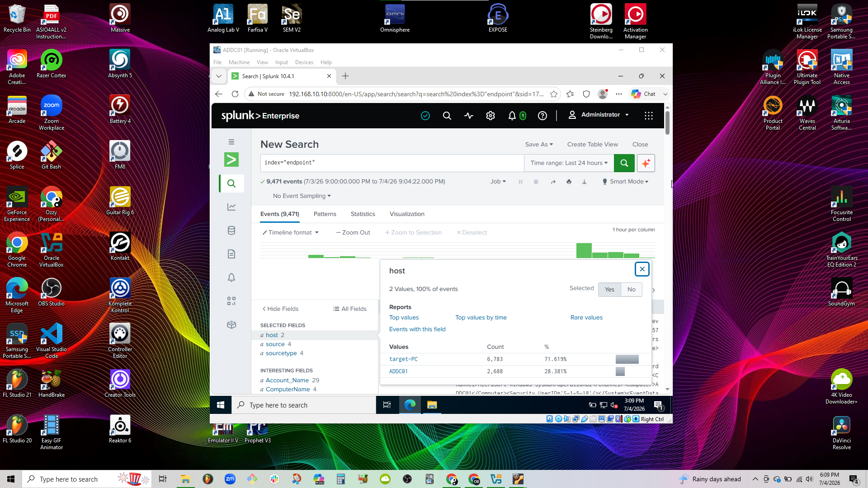Expand the browser tab list chevron
Viewport: 868px width, 488px height.
point(219,76)
